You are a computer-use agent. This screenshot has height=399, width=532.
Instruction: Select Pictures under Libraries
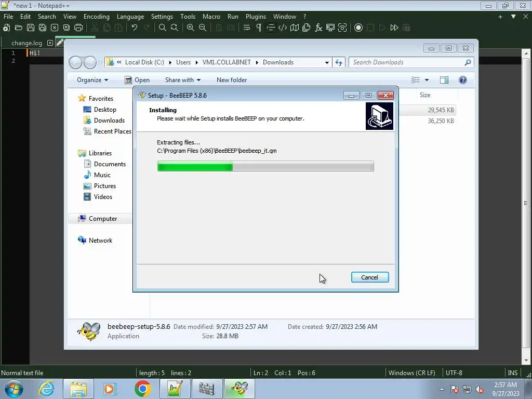tap(100, 186)
